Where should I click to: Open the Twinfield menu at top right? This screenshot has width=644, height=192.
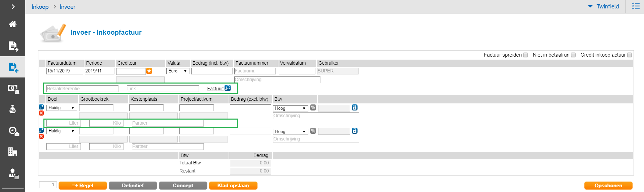(604, 6)
